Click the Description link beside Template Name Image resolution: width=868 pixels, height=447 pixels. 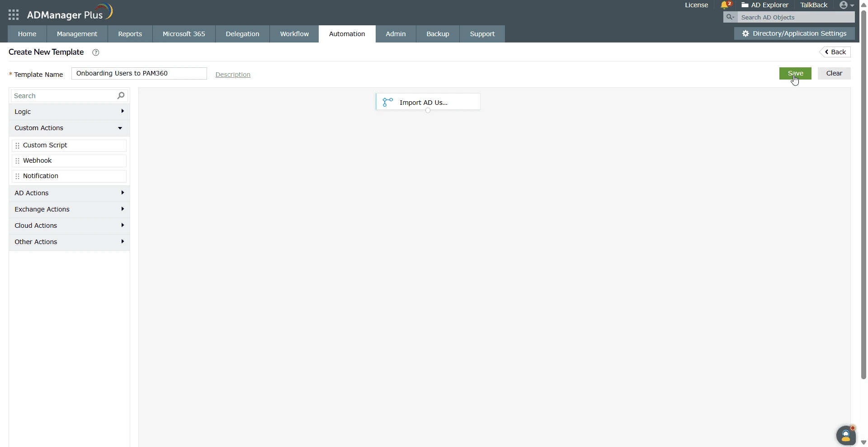232,75
